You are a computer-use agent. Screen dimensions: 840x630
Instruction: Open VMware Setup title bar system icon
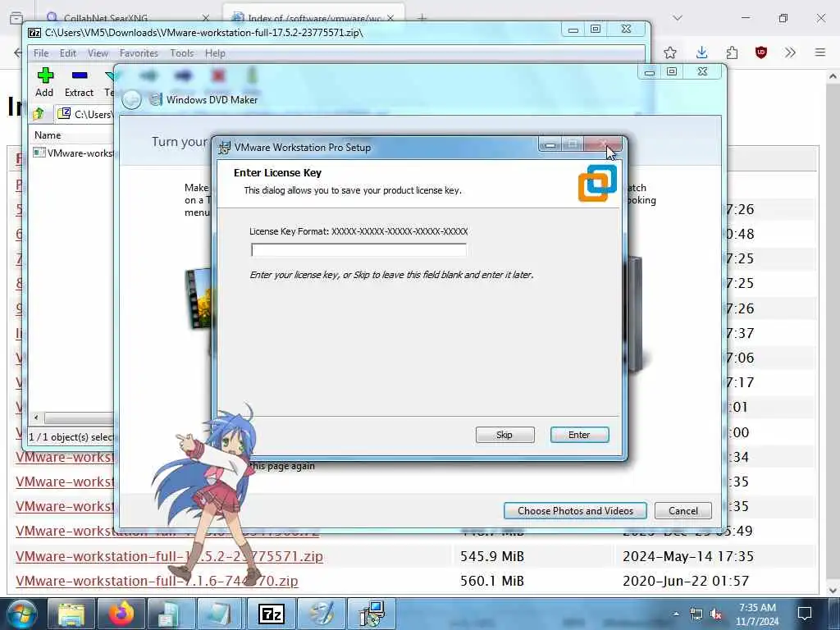[x=225, y=148]
